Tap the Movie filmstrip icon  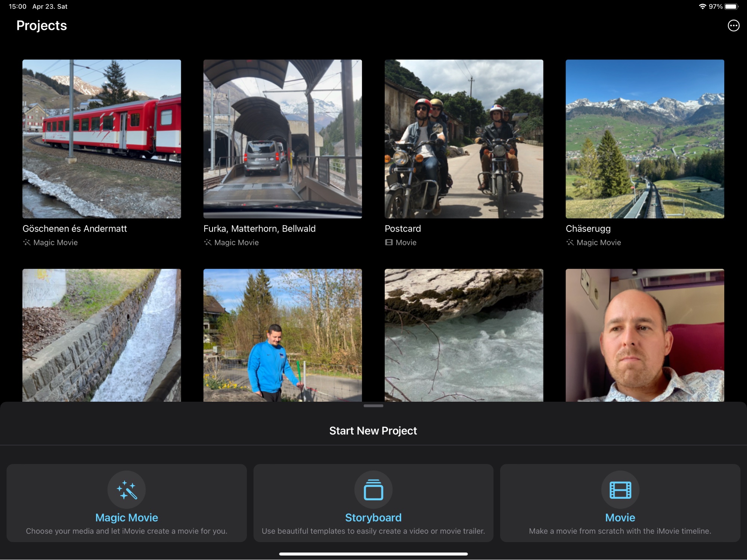click(620, 490)
